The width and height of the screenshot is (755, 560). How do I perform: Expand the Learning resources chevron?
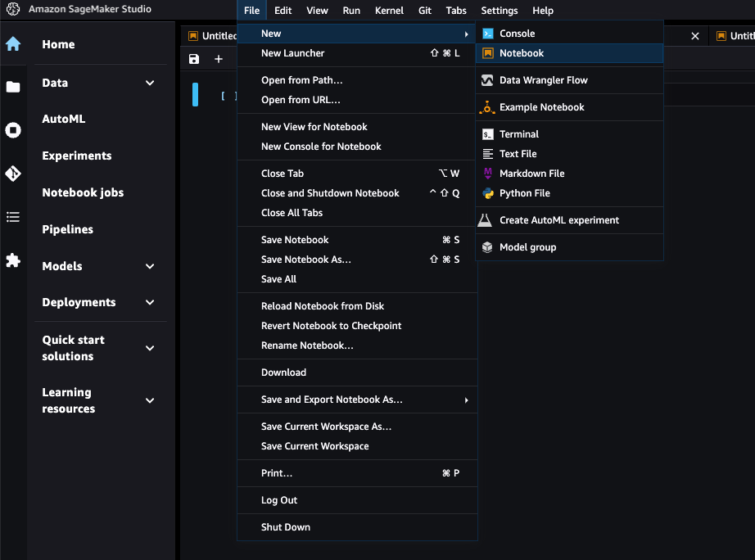[x=150, y=400]
